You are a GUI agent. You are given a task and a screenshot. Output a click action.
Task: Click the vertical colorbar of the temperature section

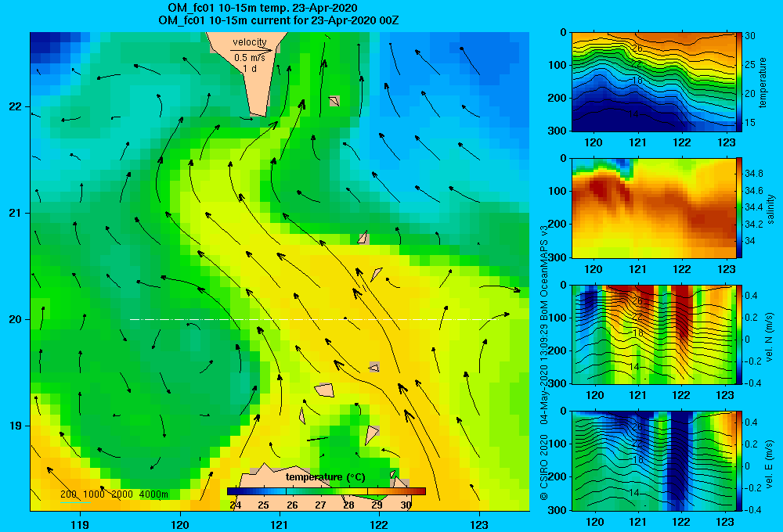739,82
